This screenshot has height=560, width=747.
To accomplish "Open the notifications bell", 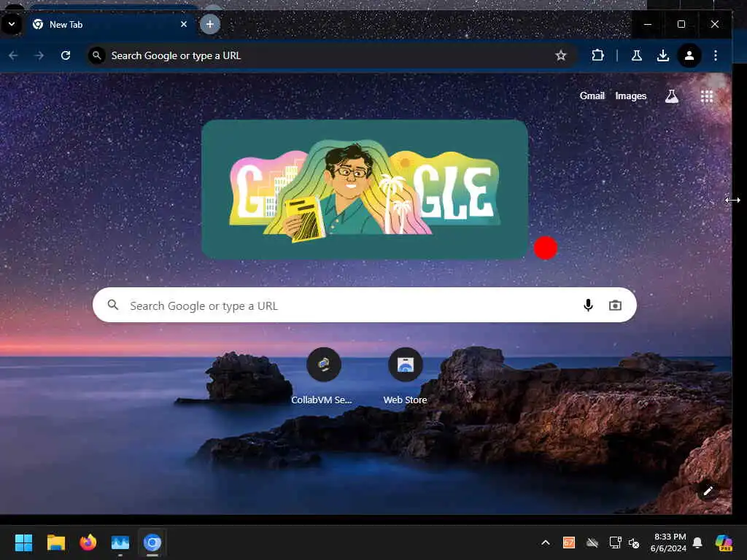I will [x=697, y=542].
